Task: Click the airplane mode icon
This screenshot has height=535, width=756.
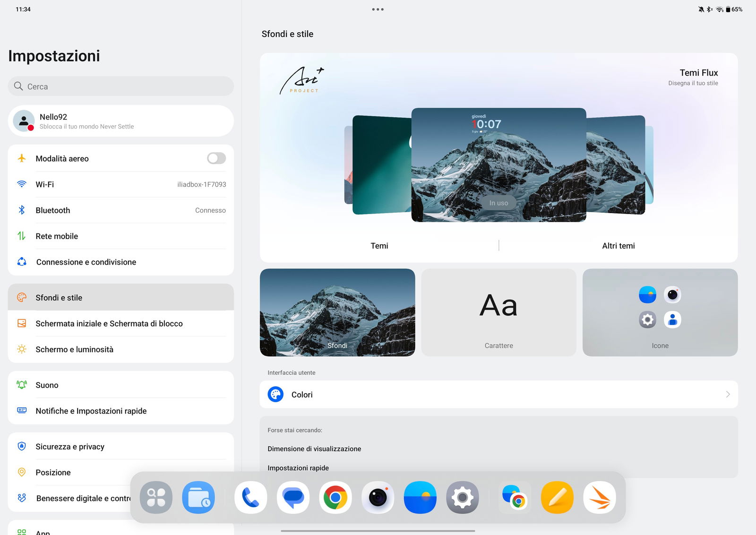Action: 22,158
